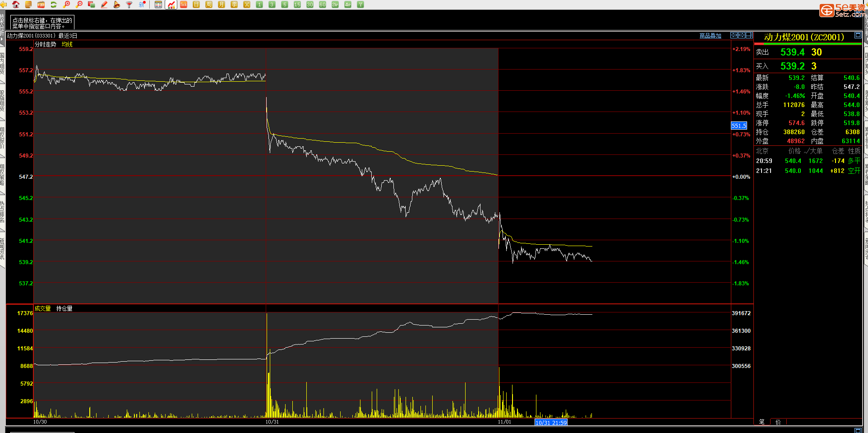868x433 pixels.
Task: Select the red pencil drawing tool
Action: 104,5
